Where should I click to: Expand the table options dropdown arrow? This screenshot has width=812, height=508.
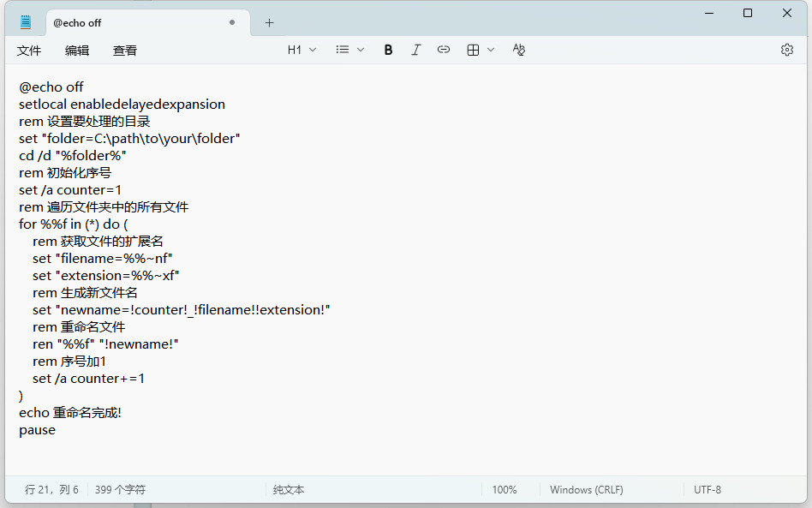click(491, 50)
